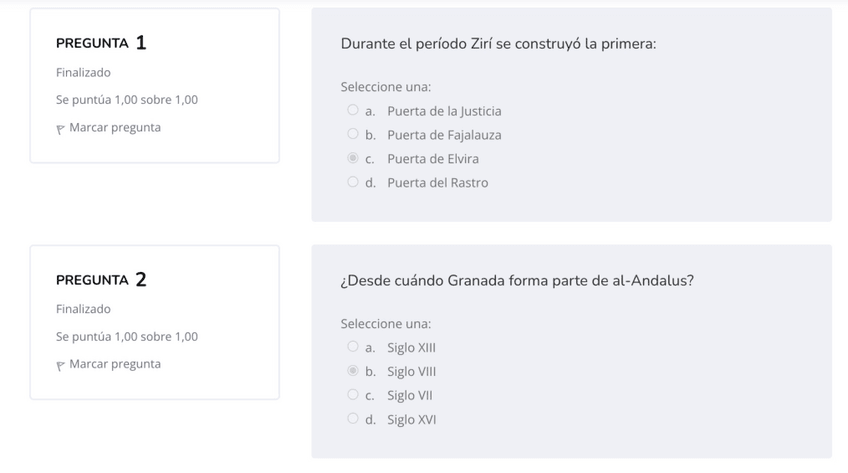Select the radio button for Puerta de la Justicia
The width and height of the screenshot is (848, 473).
point(353,111)
